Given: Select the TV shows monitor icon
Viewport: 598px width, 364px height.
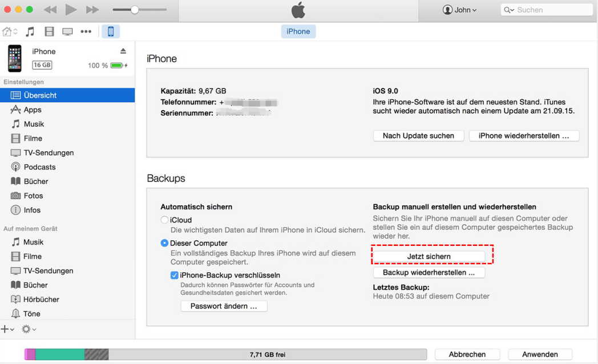Looking at the screenshot, I should coord(67,32).
